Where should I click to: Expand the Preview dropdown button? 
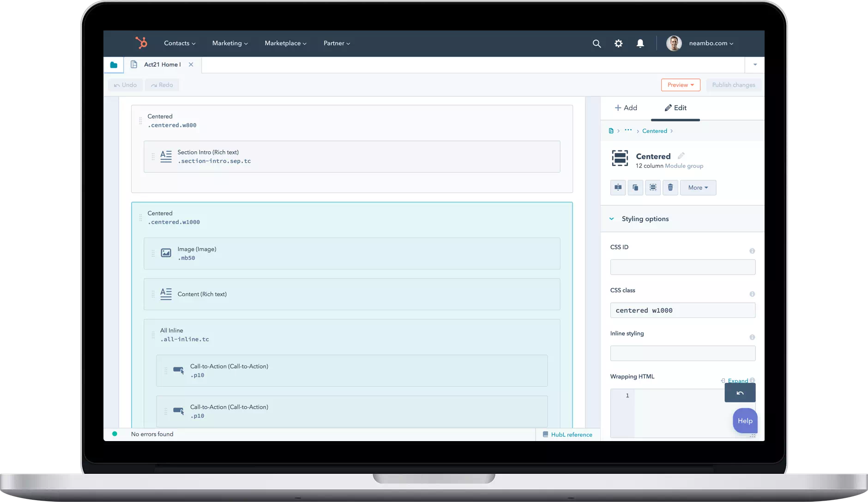pos(681,85)
